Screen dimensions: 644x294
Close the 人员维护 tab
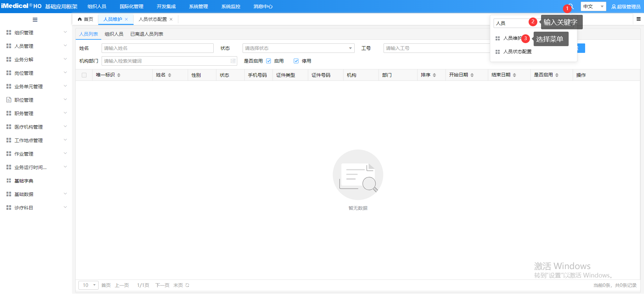pyautogui.click(x=127, y=19)
